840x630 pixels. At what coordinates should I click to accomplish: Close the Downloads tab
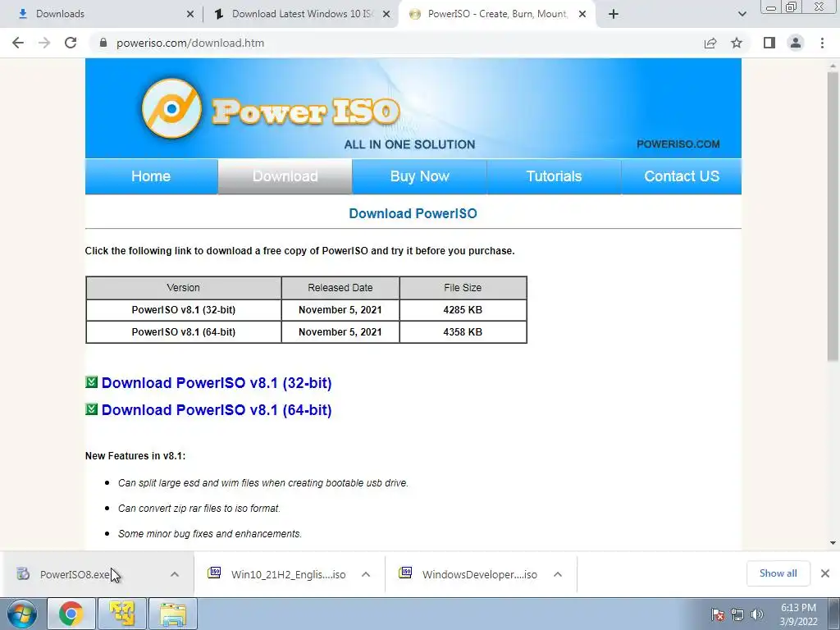190,15
